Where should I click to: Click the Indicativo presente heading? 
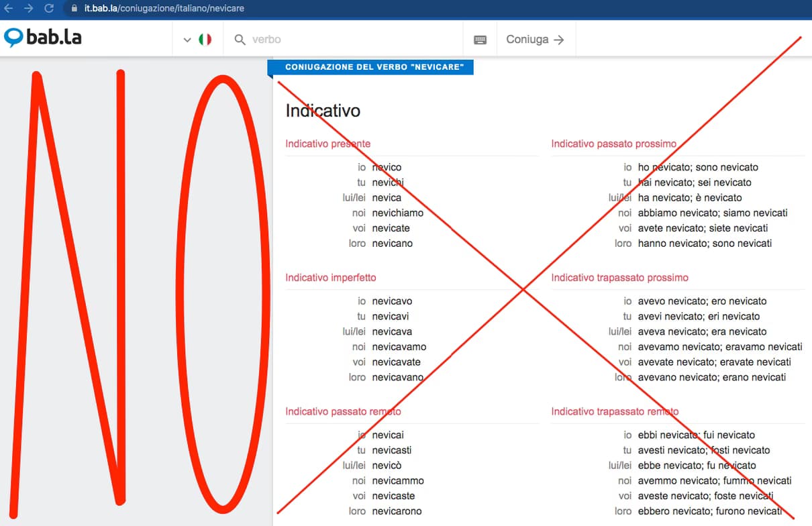pyautogui.click(x=327, y=144)
